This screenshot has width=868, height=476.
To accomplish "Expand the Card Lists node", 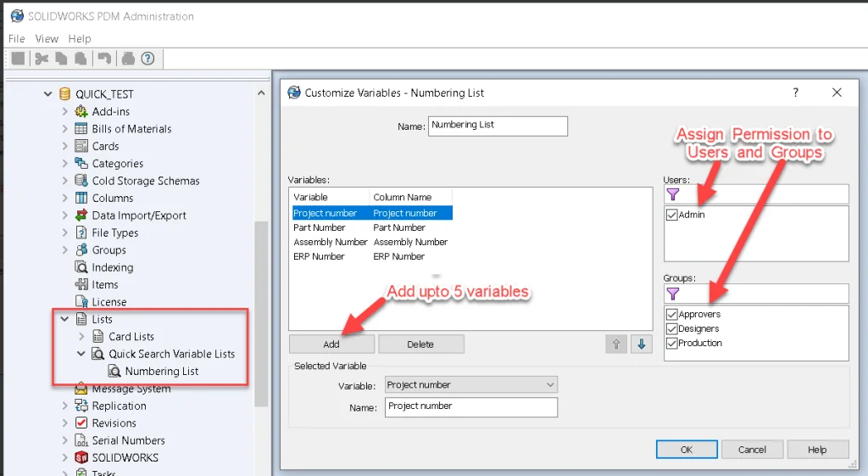I will 81,336.
